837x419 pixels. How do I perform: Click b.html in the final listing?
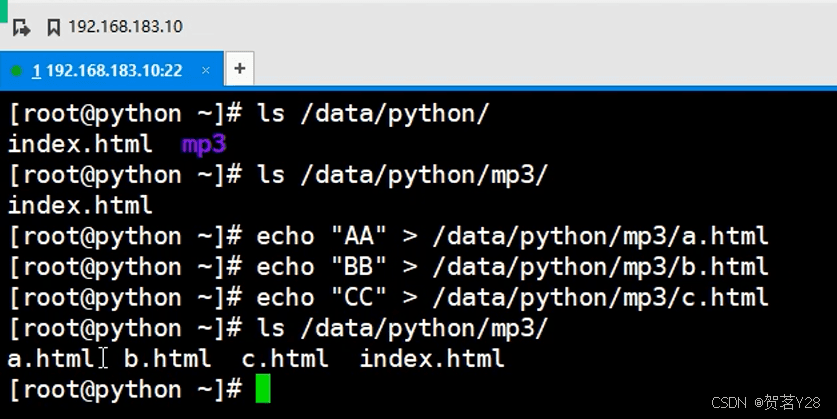pos(168,358)
